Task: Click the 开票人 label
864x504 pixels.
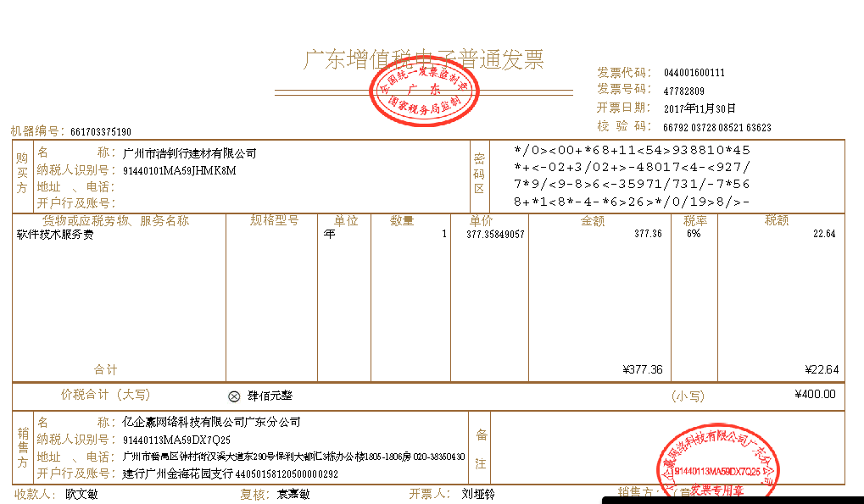Action: coord(428,494)
